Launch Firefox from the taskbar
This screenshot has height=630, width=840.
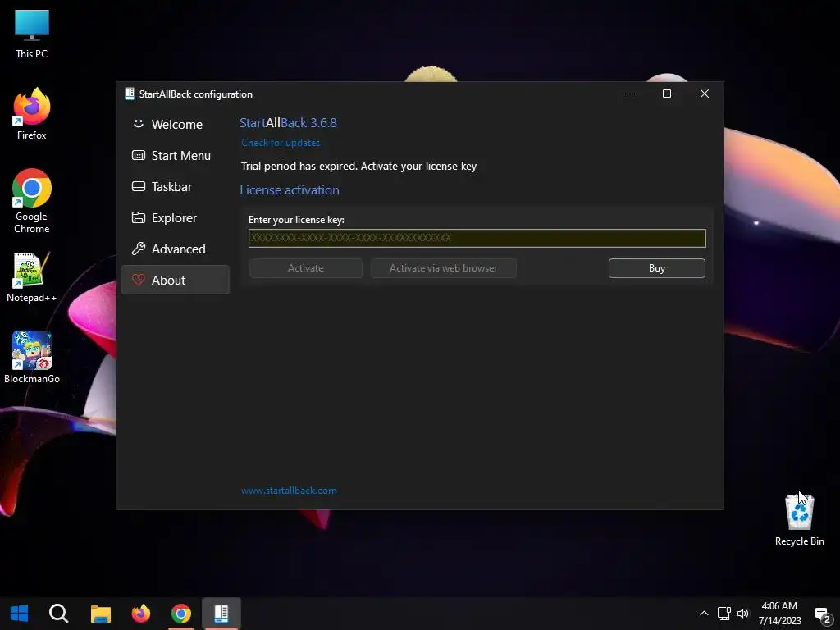tap(141, 614)
